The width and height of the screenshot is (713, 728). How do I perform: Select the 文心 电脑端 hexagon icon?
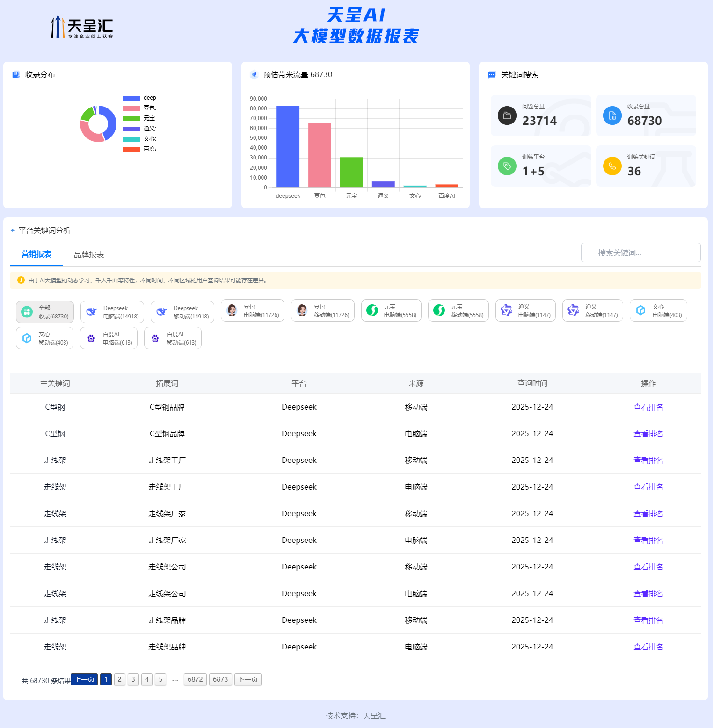click(641, 310)
